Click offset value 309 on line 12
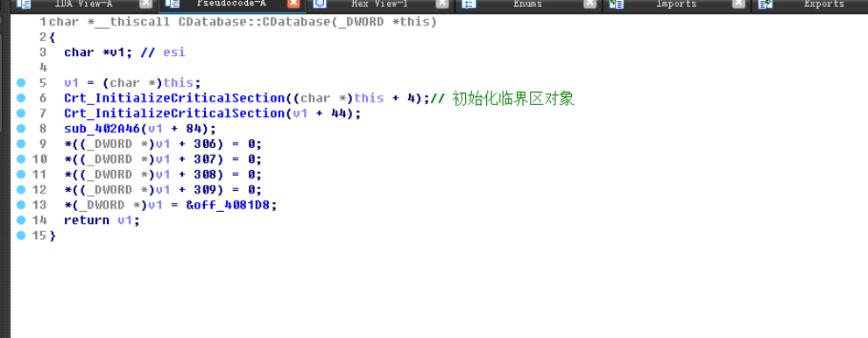 point(205,190)
